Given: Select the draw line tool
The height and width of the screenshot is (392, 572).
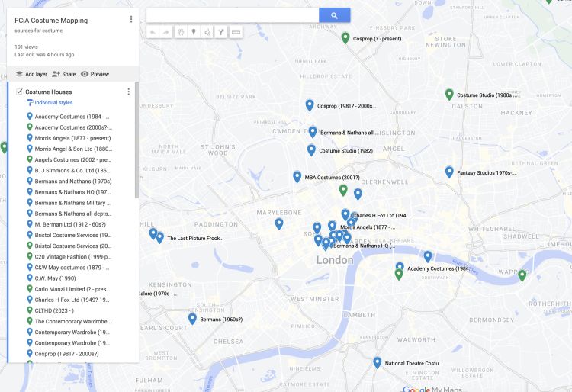Looking at the screenshot, I should click(207, 32).
